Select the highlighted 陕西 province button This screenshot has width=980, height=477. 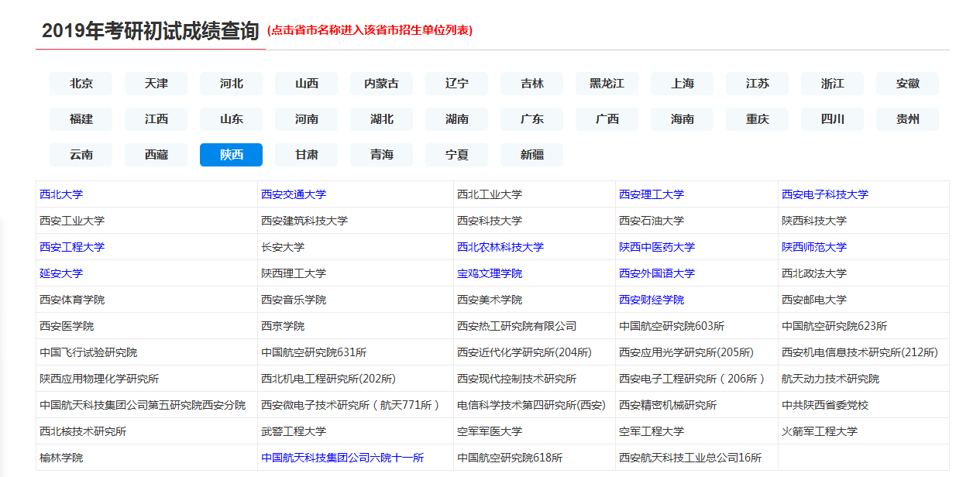[x=231, y=154]
